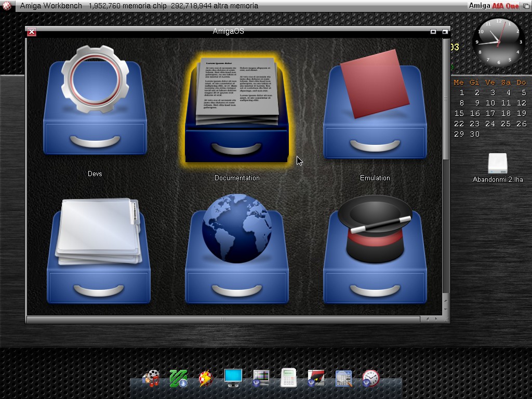Open the Documentation drawer
This screenshot has width=532, height=399.
236,112
